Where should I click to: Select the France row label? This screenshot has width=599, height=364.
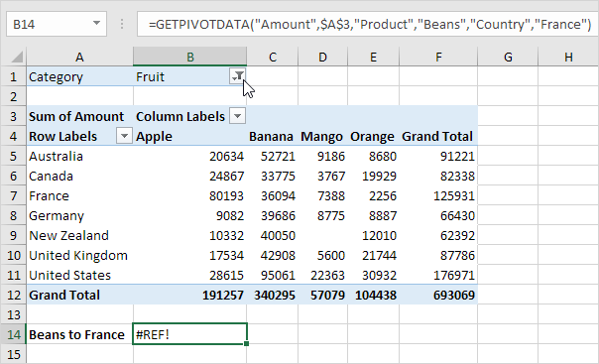(x=49, y=195)
